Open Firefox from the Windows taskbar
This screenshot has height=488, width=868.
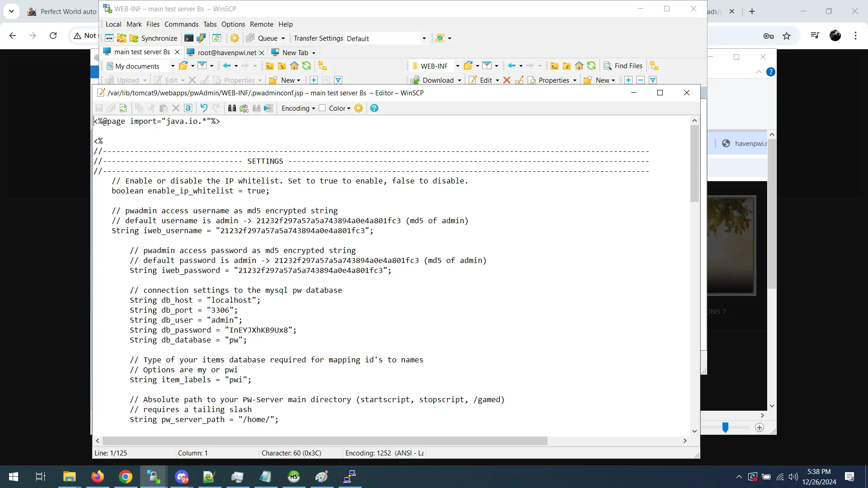pos(98,477)
